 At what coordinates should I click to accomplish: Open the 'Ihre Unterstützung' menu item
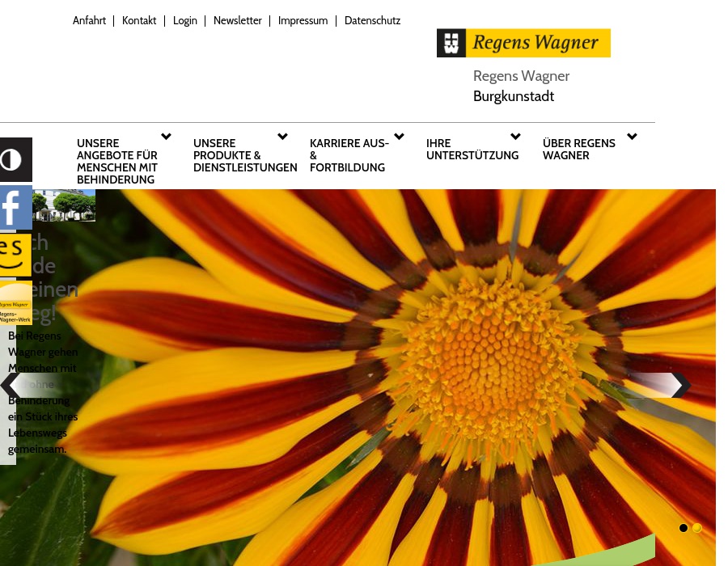472,150
